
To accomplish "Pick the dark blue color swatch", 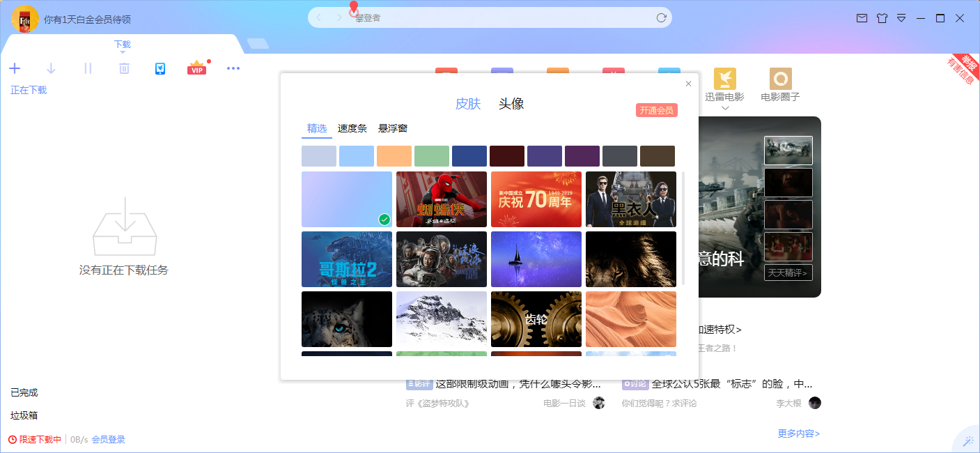I will 469,155.
